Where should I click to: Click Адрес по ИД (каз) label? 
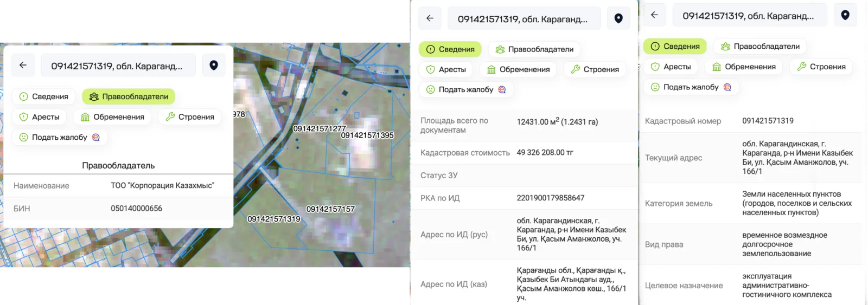tap(454, 284)
